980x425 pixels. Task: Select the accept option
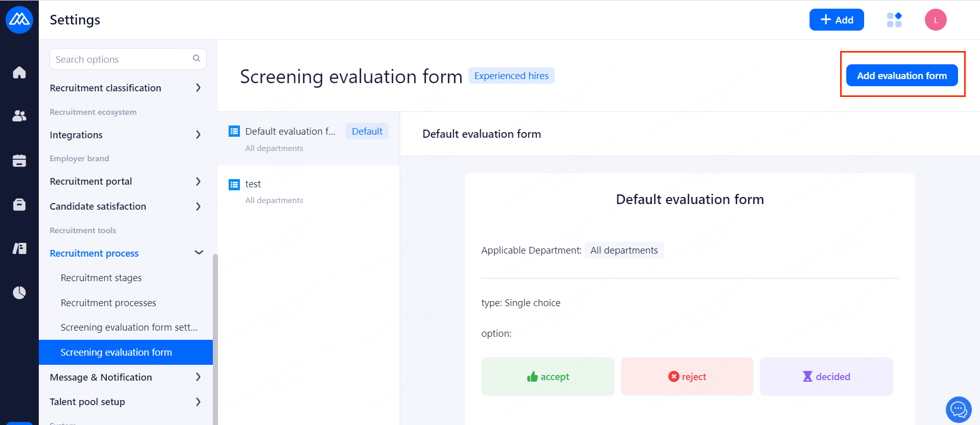[548, 377]
